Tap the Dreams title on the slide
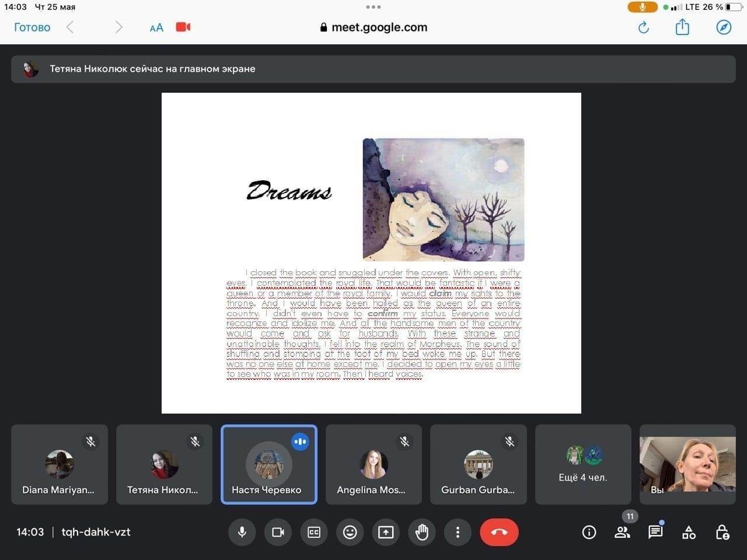 coord(289,191)
